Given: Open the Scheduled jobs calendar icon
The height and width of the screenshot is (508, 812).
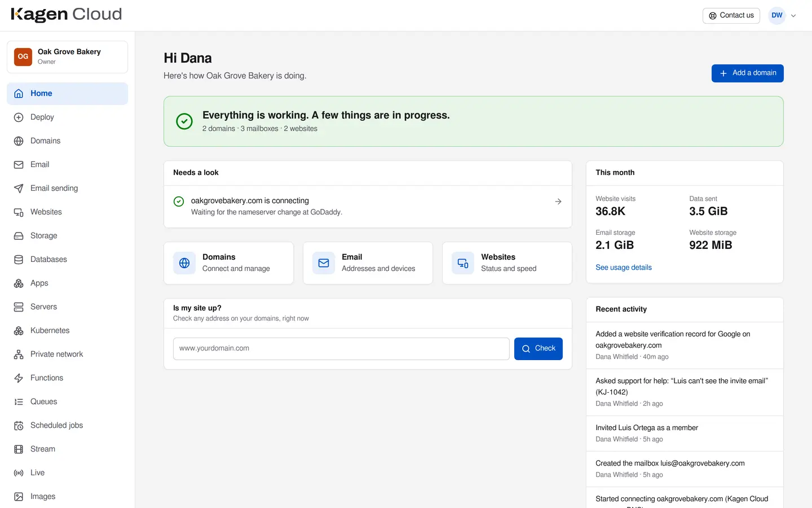Looking at the screenshot, I should pyautogui.click(x=19, y=426).
